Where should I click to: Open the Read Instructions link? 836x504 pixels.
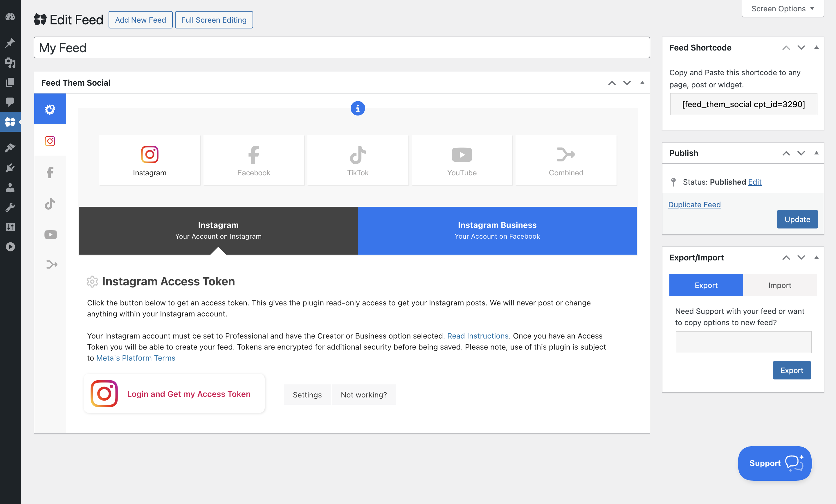coord(478,336)
